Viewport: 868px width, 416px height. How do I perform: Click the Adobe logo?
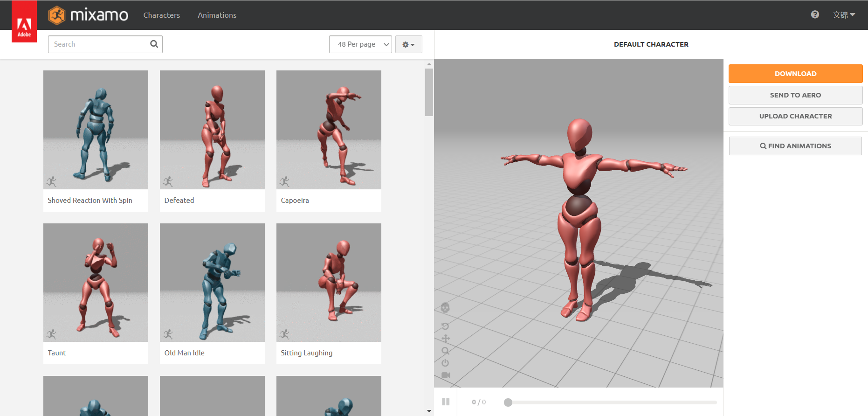[x=24, y=21]
